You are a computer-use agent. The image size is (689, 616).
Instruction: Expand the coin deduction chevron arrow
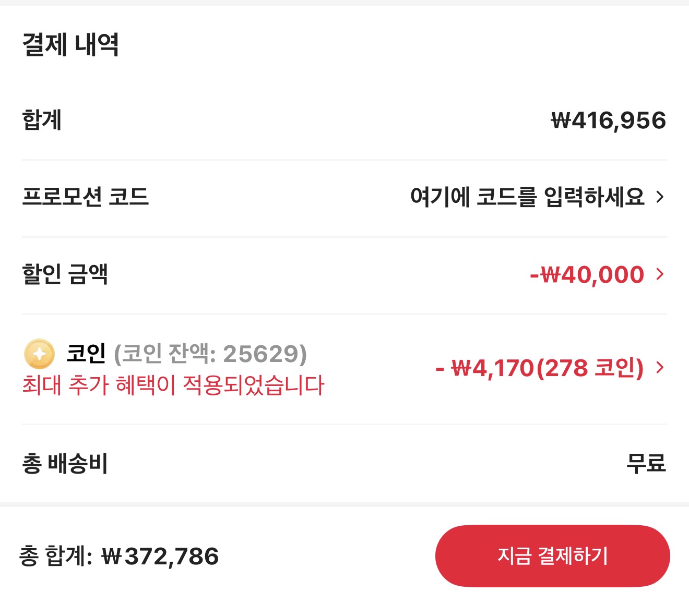tap(660, 368)
